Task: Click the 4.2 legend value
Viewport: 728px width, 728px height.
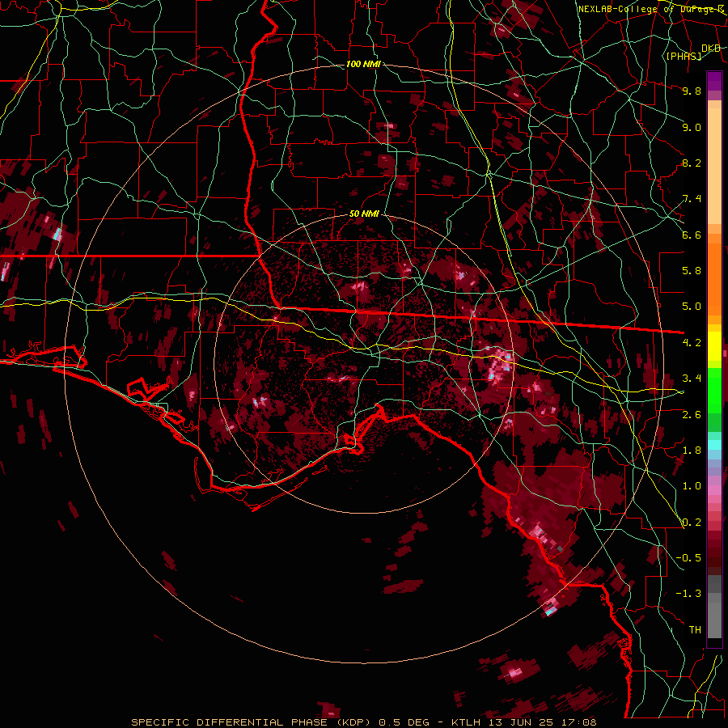Action: pos(692,343)
